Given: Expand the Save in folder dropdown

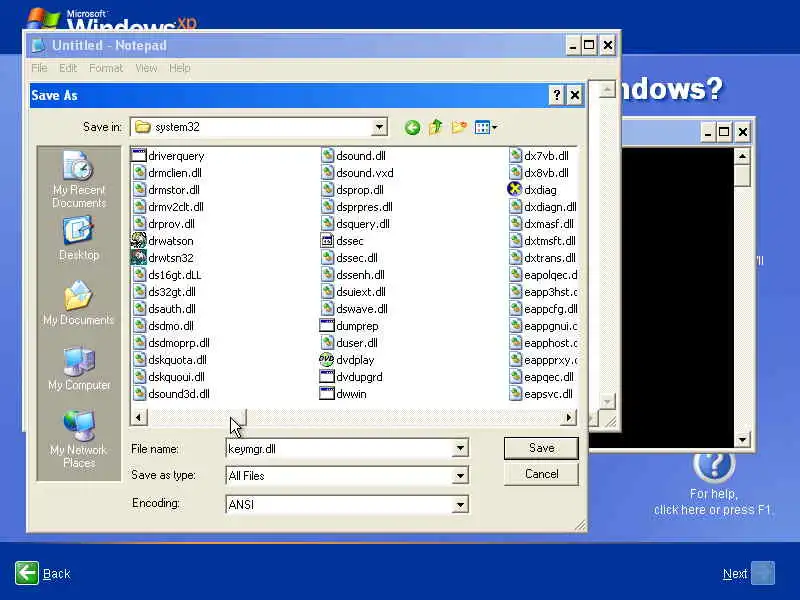Looking at the screenshot, I should [x=379, y=127].
